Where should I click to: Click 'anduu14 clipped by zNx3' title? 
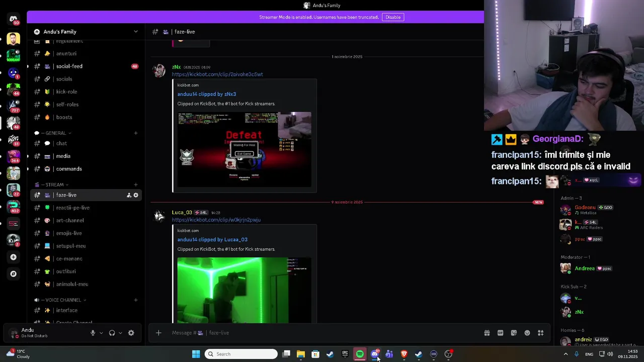point(207,94)
